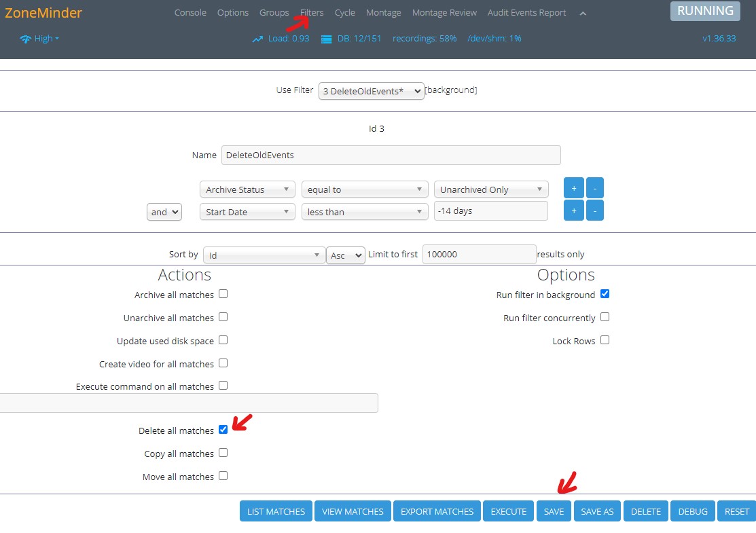Add condition after the Archive Status row
The image size is (756, 533).
[573, 188]
